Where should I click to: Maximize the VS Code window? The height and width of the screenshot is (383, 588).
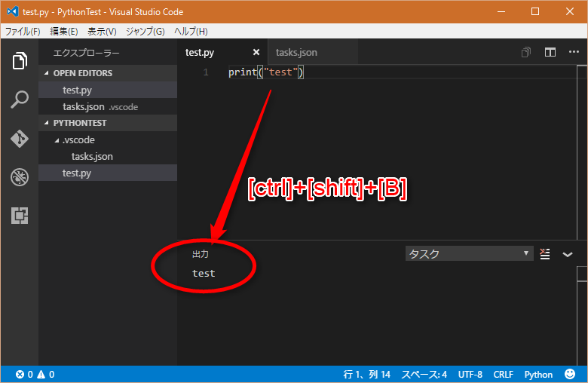point(535,11)
